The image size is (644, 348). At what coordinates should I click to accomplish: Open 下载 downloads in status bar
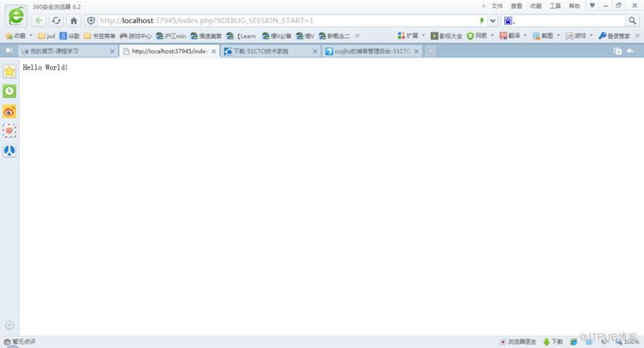[554, 341]
